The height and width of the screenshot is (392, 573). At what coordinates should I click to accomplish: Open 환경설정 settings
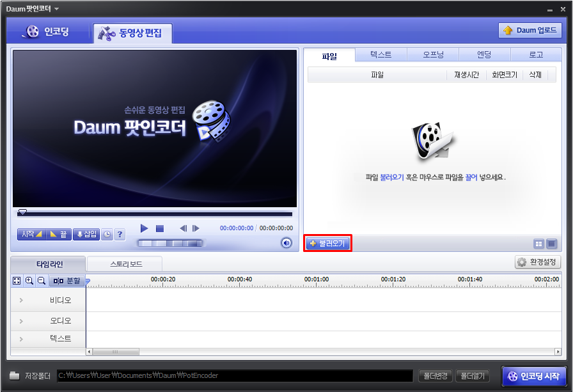[538, 262]
